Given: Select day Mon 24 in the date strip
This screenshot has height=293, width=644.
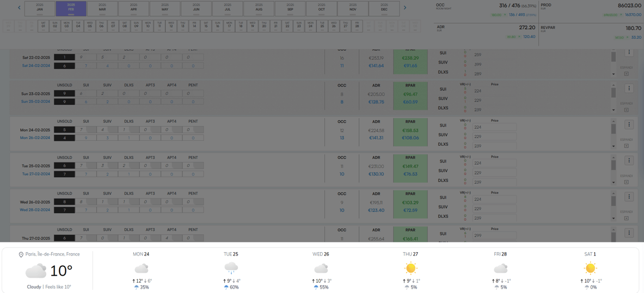Looking at the screenshot, I should coord(310,26).
